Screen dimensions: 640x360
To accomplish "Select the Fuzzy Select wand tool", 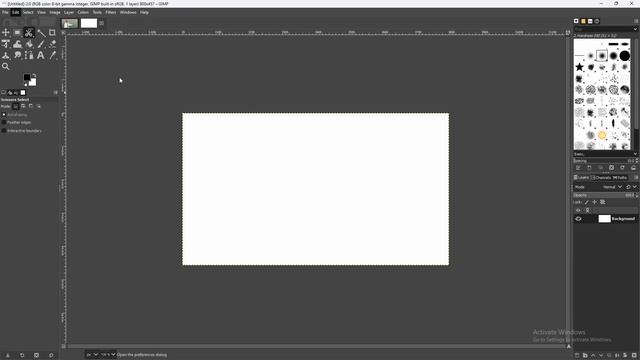I will point(41,33).
